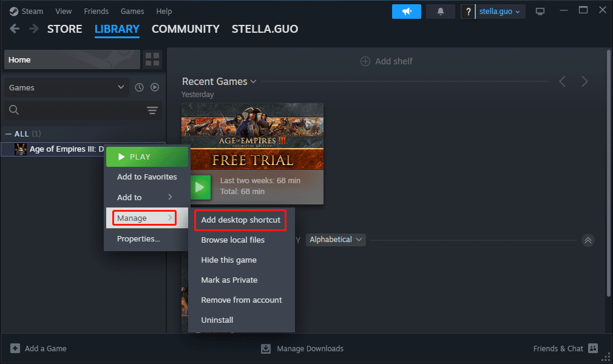Screen dimensions: 613x364
Task: Choose Add desktop shortcut
Action: pyautogui.click(x=241, y=220)
